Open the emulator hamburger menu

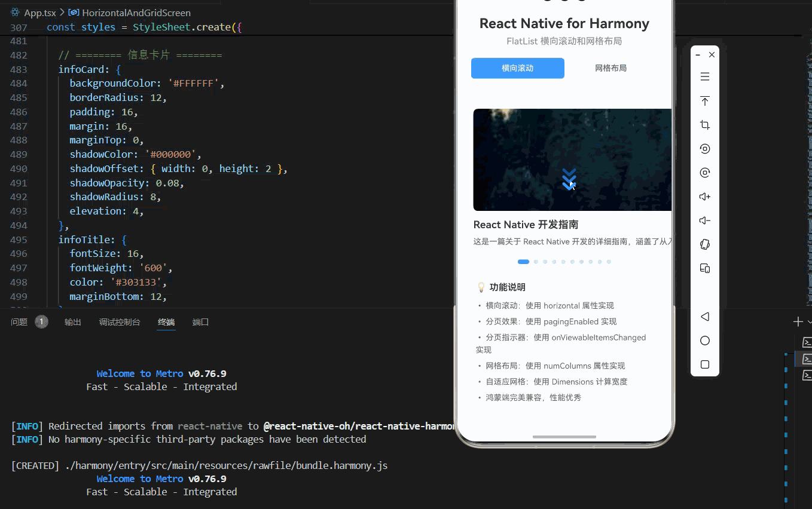[x=705, y=76]
